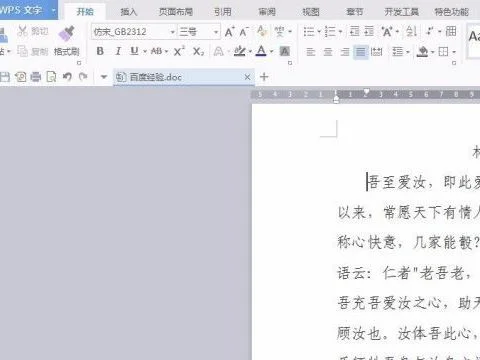
Task: Apply bullet list formatting
Action: coord(309,32)
